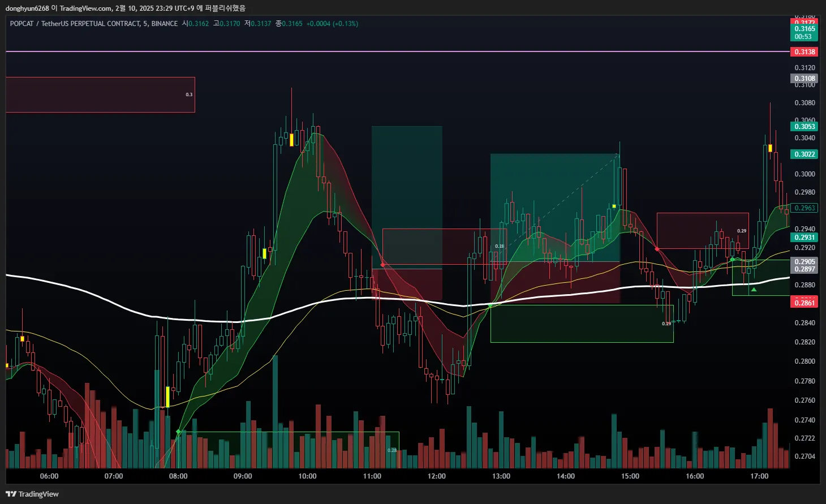This screenshot has height=504, width=826.
Task: Click the change value +0.0004 (+0.13%)
Action: 332,24
